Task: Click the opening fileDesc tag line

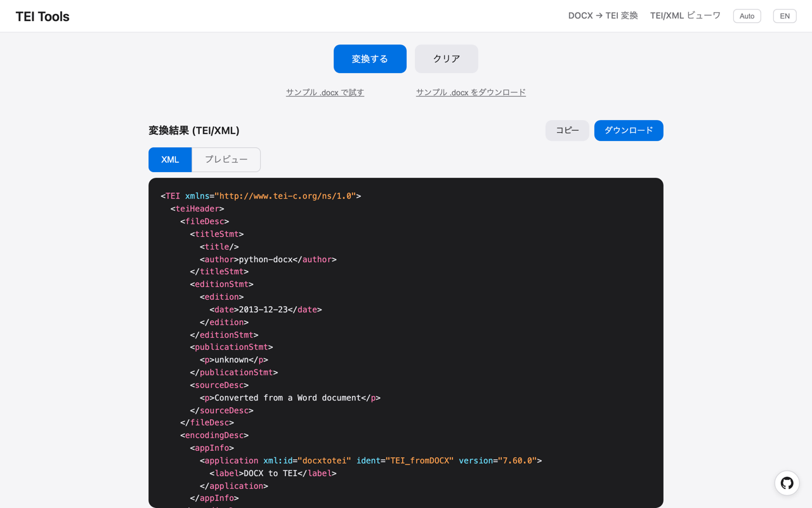Action: (205, 222)
